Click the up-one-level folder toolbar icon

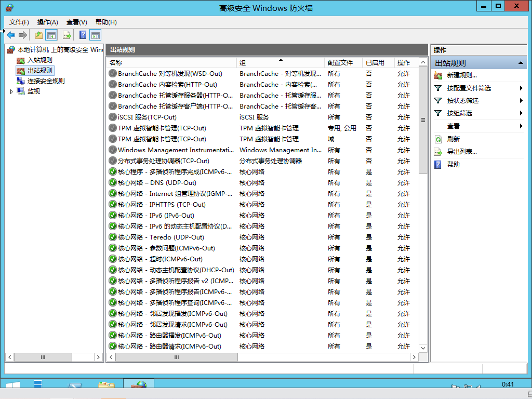point(38,35)
